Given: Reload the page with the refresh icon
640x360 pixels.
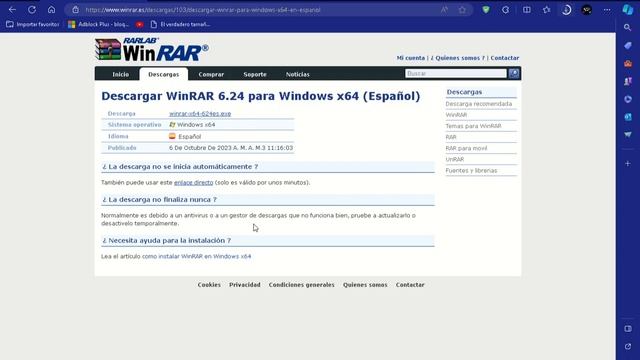Looking at the screenshot, I should pos(32,10).
